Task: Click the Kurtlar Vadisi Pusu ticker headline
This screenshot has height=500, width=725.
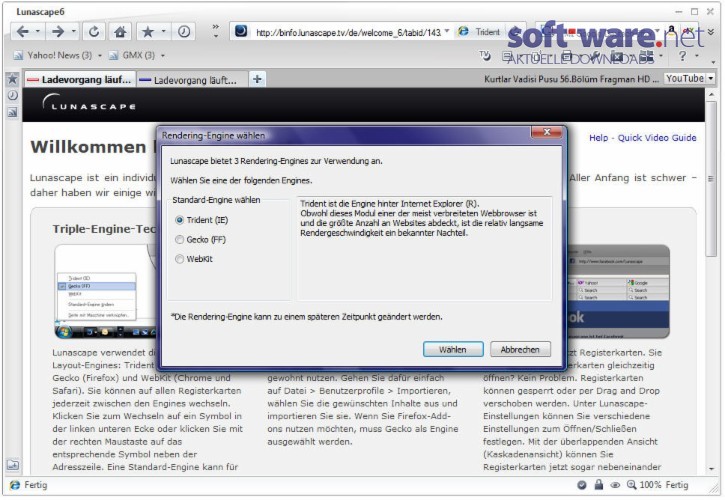Action: pyautogui.click(x=571, y=79)
